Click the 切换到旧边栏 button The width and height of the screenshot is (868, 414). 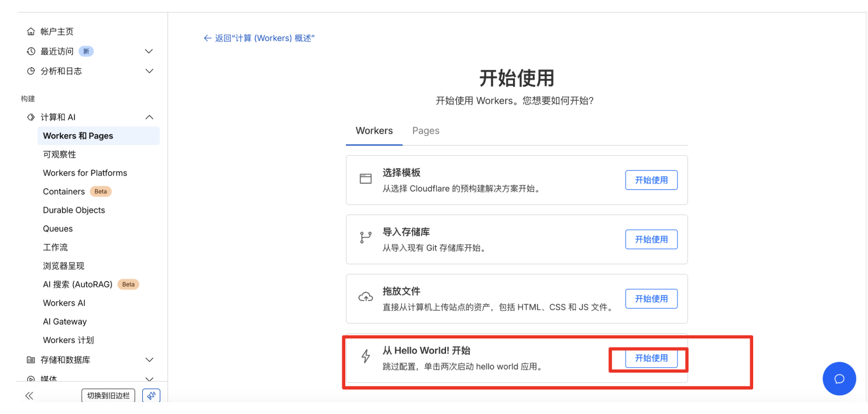pyautogui.click(x=108, y=396)
